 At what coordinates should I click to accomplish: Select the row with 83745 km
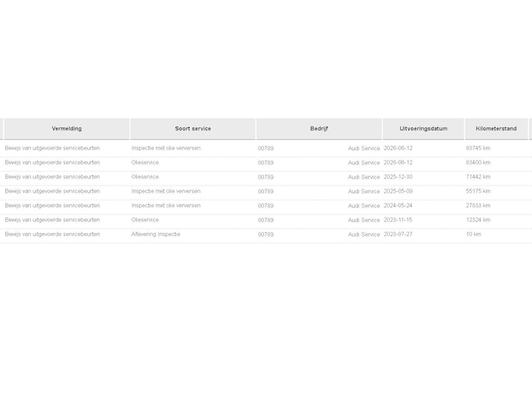coord(266,148)
